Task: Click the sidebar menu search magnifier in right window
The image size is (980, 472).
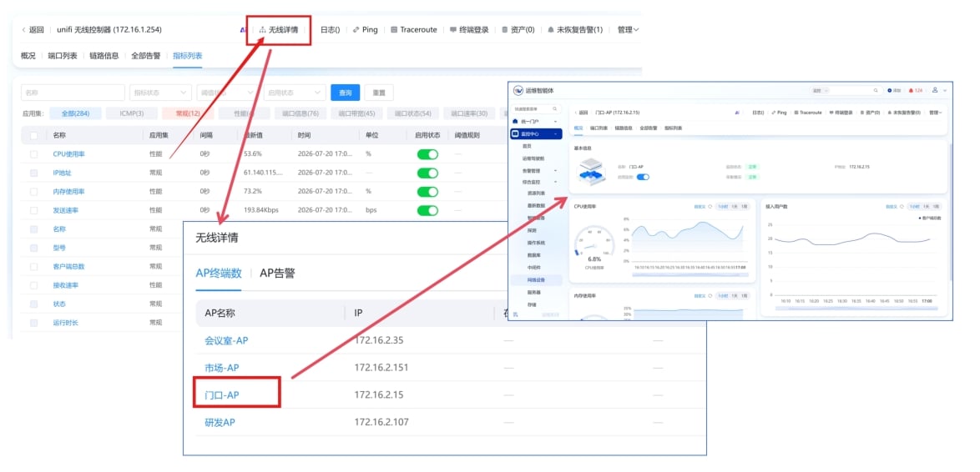Action: coord(554,108)
